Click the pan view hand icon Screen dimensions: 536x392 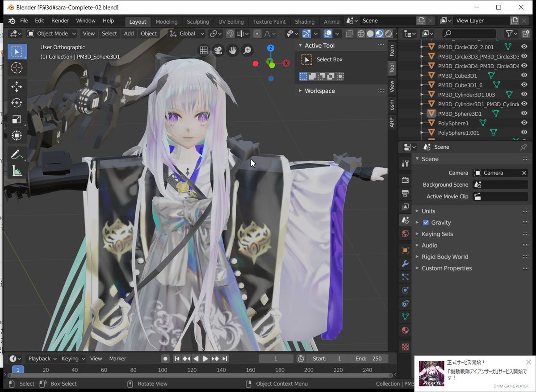pyautogui.click(x=232, y=50)
